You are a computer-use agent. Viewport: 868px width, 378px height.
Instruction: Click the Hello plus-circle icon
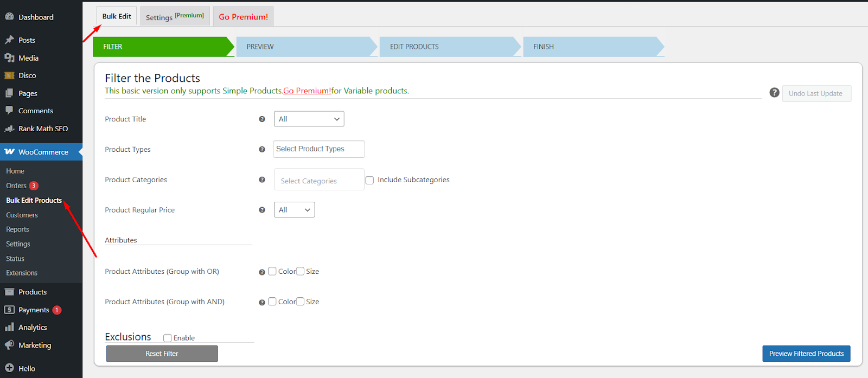(x=9, y=368)
